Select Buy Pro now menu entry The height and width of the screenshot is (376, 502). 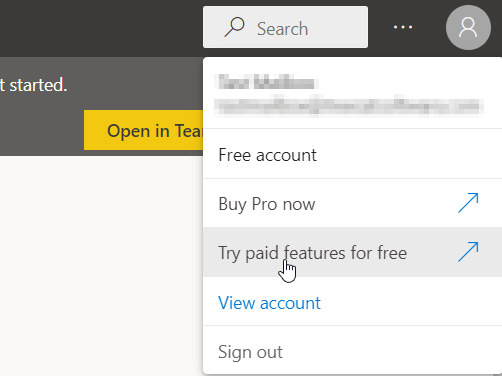coord(352,203)
